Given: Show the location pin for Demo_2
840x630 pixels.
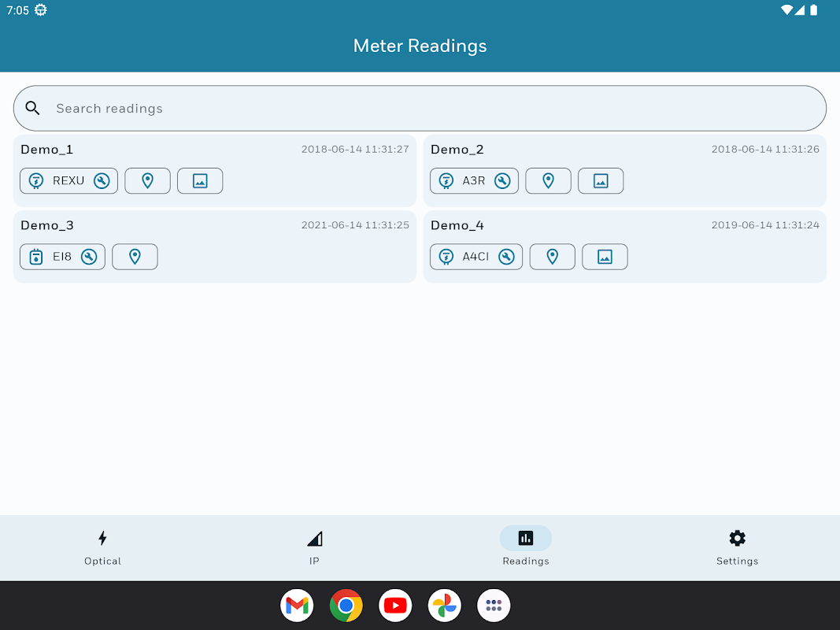Looking at the screenshot, I should point(548,180).
